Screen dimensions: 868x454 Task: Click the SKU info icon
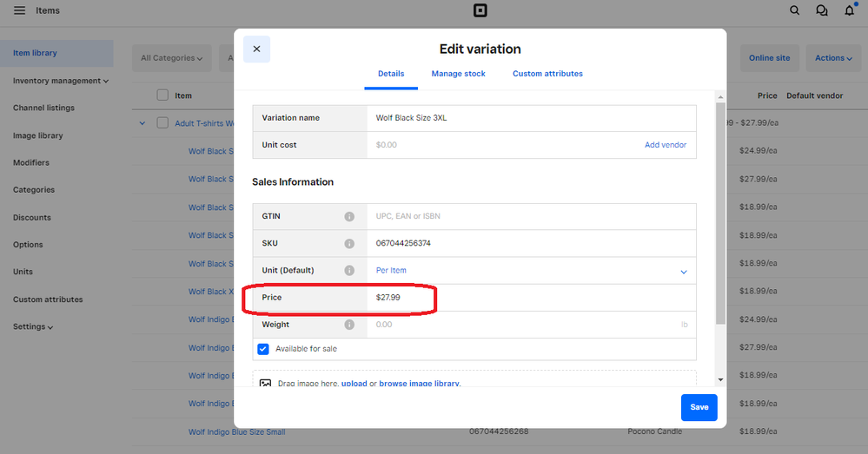coord(349,244)
